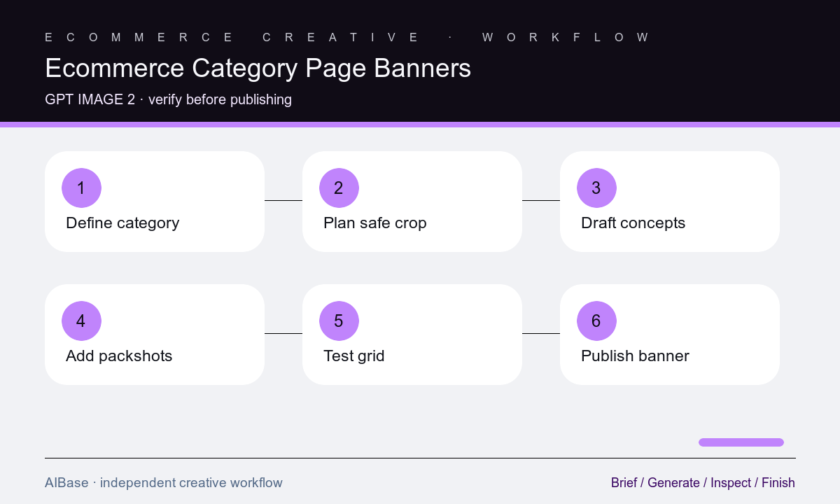Select the 'Publish banner' label

tap(635, 356)
